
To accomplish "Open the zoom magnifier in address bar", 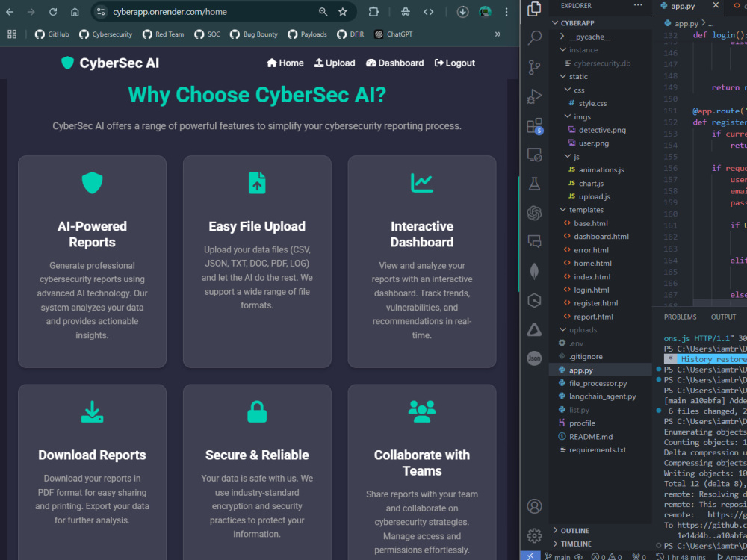I will 323,12.
